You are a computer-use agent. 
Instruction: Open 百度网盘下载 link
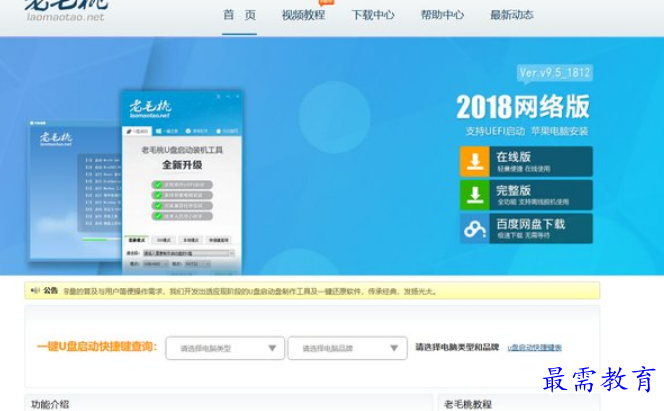[x=526, y=229]
